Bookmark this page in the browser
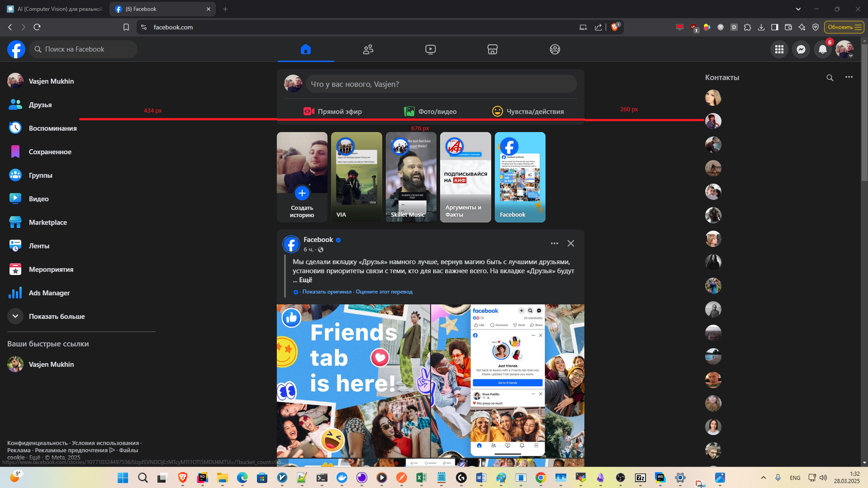Viewport: 868px width, 488px height. point(126,27)
